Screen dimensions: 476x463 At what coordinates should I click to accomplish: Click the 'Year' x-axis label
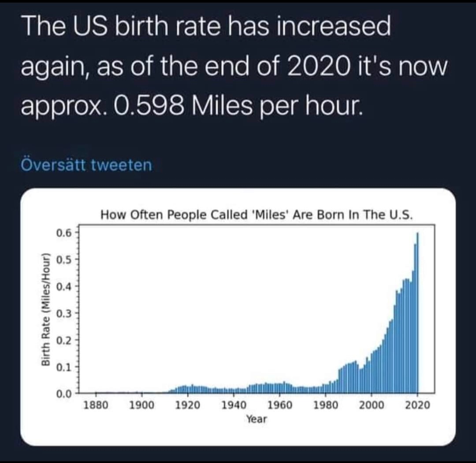pyautogui.click(x=257, y=419)
